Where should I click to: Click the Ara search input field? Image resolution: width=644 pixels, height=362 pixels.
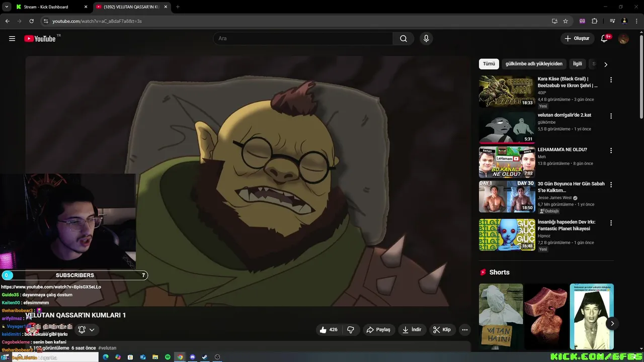(x=303, y=39)
